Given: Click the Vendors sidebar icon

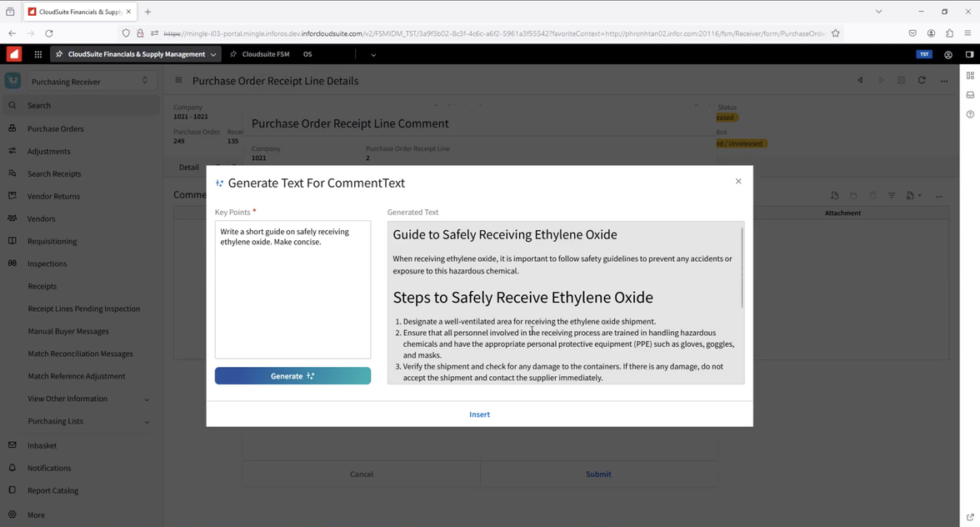Looking at the screenshot, I should (12, 218).
